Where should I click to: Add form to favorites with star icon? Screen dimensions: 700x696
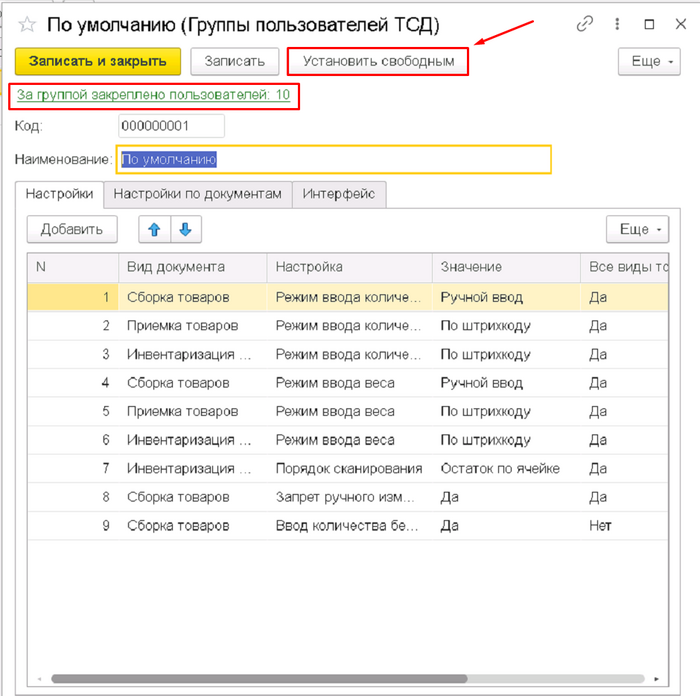coord(27,24)
